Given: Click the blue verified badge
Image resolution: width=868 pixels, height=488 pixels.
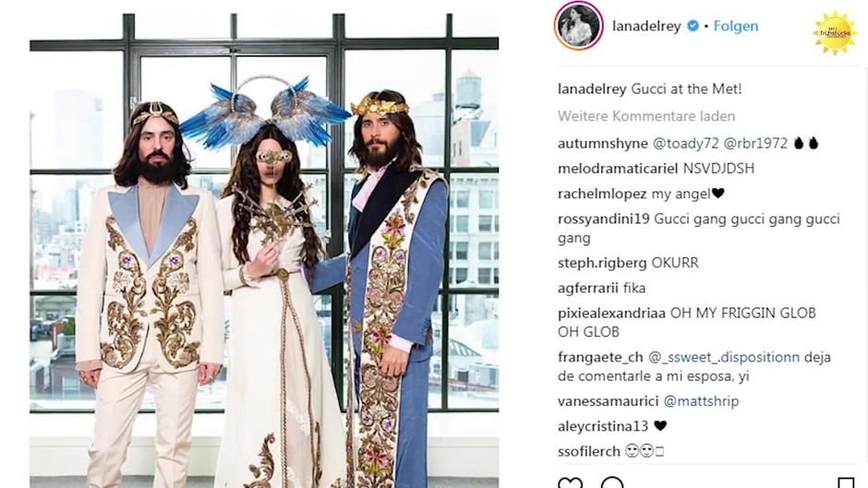Looking at the screenshot, I should (x=693, y=26).
